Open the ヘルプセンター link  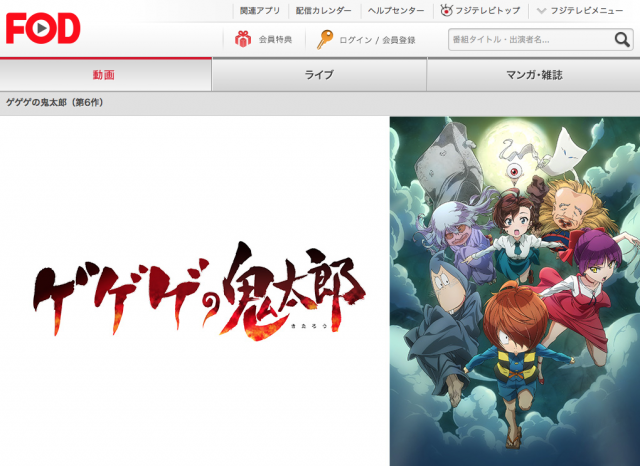(x=396, y=11)
